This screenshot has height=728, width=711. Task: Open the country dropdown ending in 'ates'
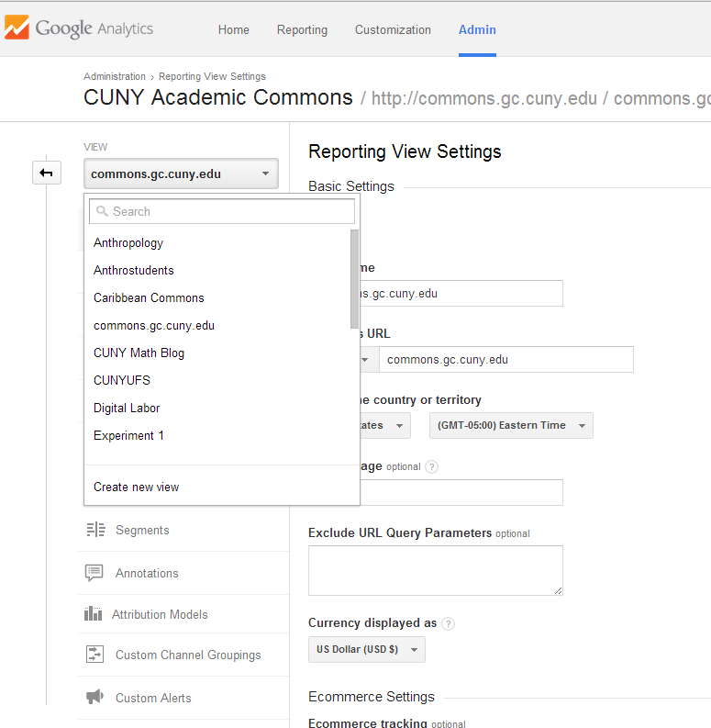click(385, 425)
